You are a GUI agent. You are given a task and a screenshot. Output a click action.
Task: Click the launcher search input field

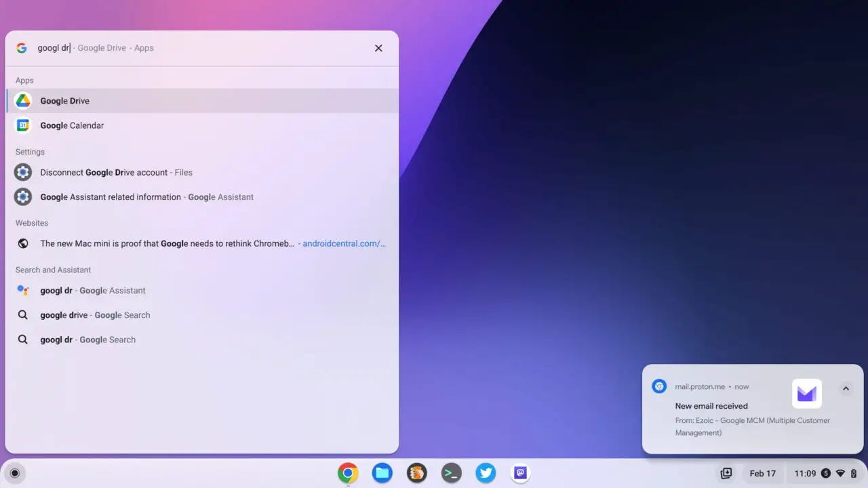201,48
